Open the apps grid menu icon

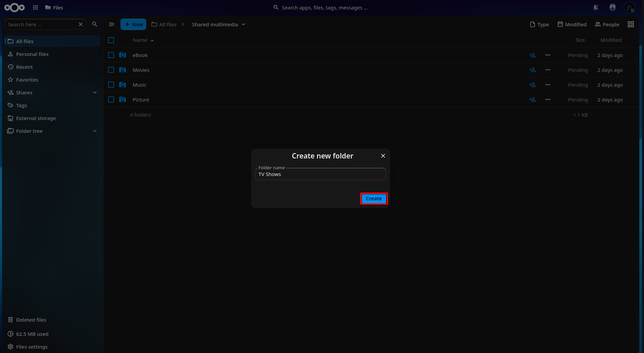coord(35,7)
